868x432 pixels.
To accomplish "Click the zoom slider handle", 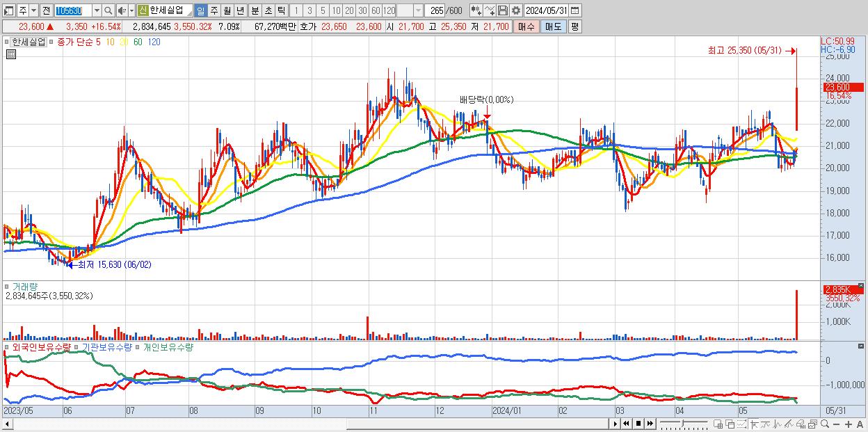I will 682,423.
